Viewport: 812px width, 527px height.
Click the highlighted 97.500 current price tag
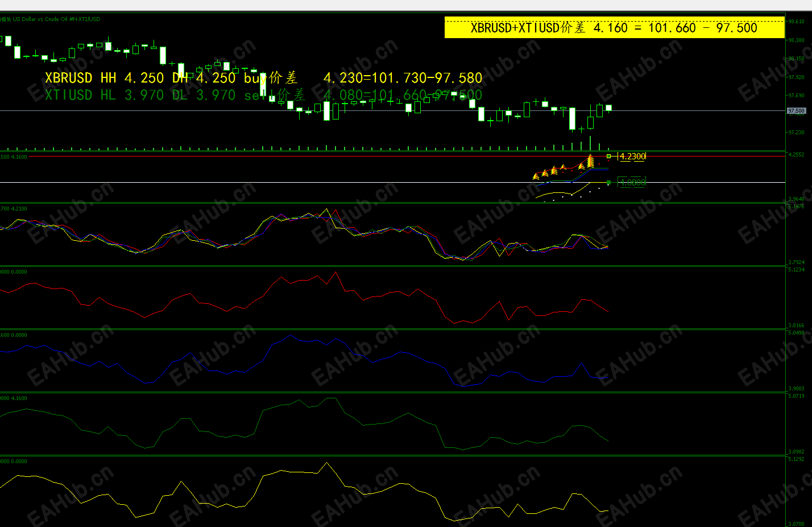click(x=796, y=111)
